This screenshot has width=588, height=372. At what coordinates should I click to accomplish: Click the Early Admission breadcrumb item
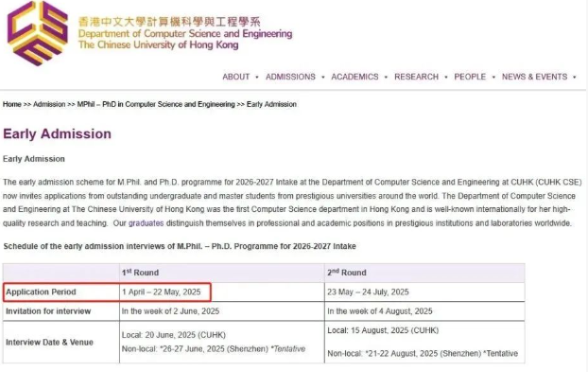(x=271, y=104)
